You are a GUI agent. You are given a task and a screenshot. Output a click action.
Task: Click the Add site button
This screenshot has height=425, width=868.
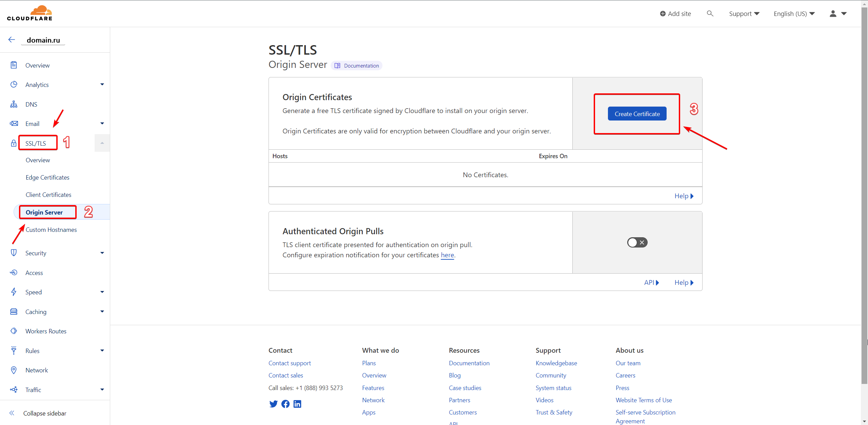pos(675,14)
